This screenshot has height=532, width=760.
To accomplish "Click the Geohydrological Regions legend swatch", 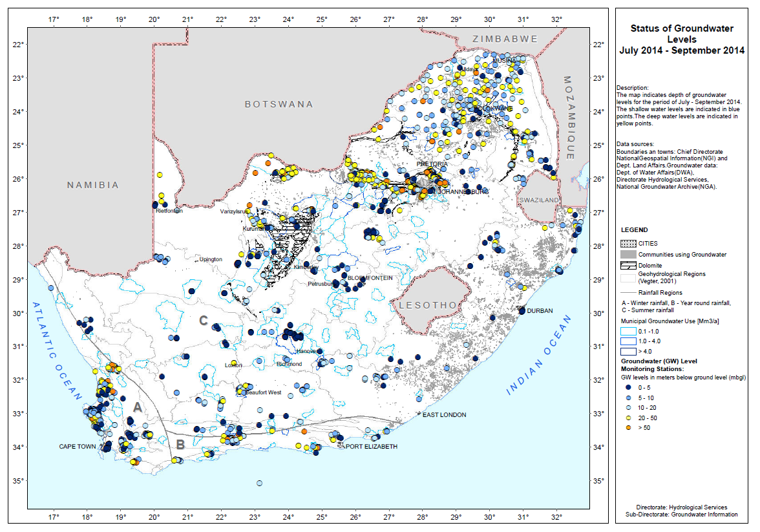I will 628,278.
